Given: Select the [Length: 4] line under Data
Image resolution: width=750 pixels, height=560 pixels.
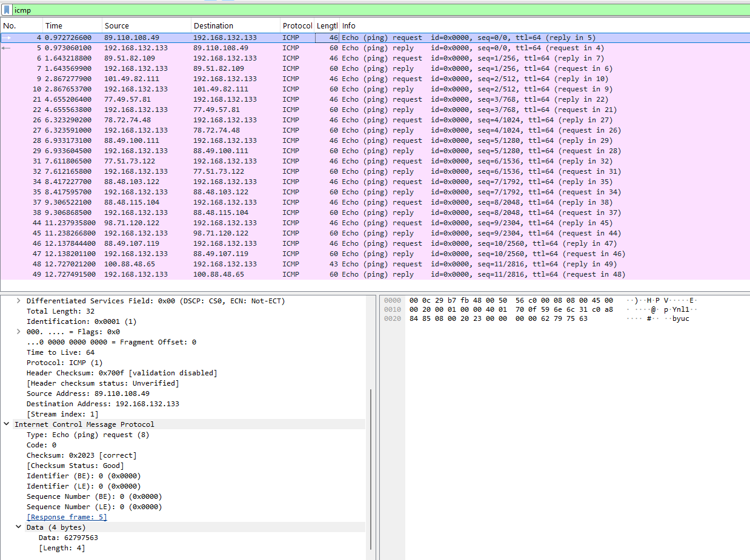Looking at the screenshot, I should click(x=62, y=548).
